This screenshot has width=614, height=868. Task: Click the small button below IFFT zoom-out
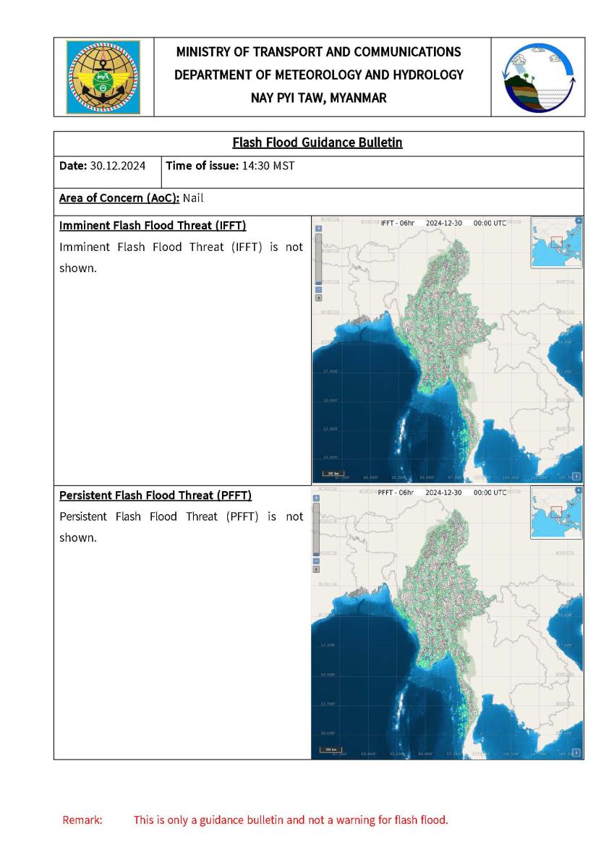click(317, 297)
